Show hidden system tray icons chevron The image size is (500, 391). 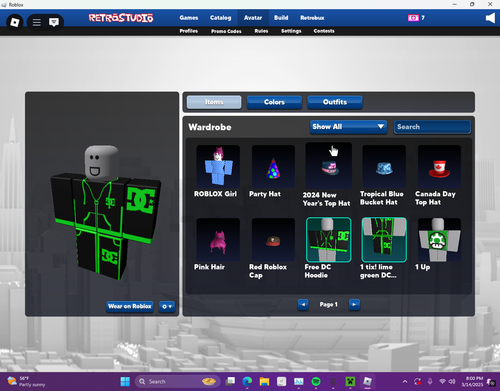coord(405,381)
